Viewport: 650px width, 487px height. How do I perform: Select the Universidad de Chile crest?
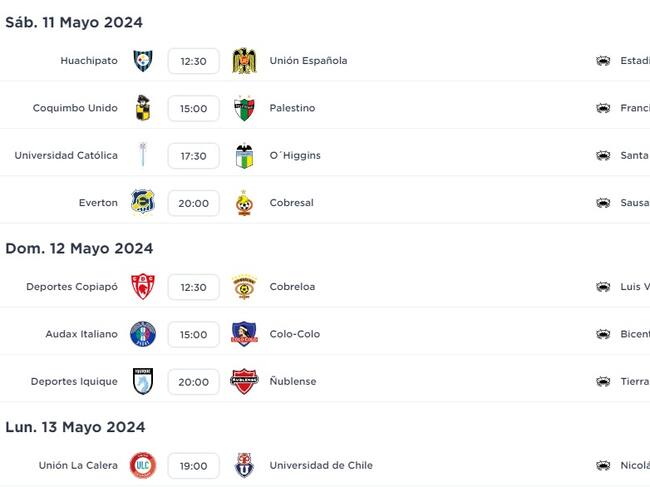[x=244, y=465]
